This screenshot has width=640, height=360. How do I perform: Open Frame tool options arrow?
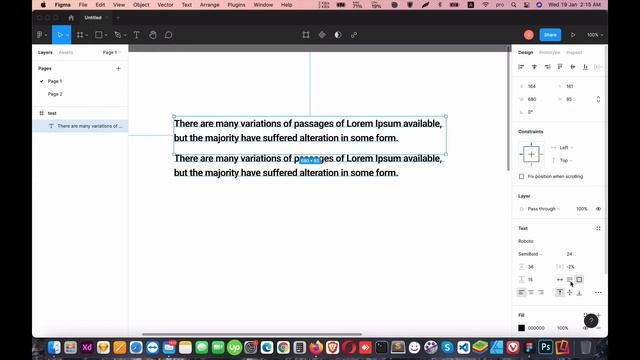[x=87, y=36]
